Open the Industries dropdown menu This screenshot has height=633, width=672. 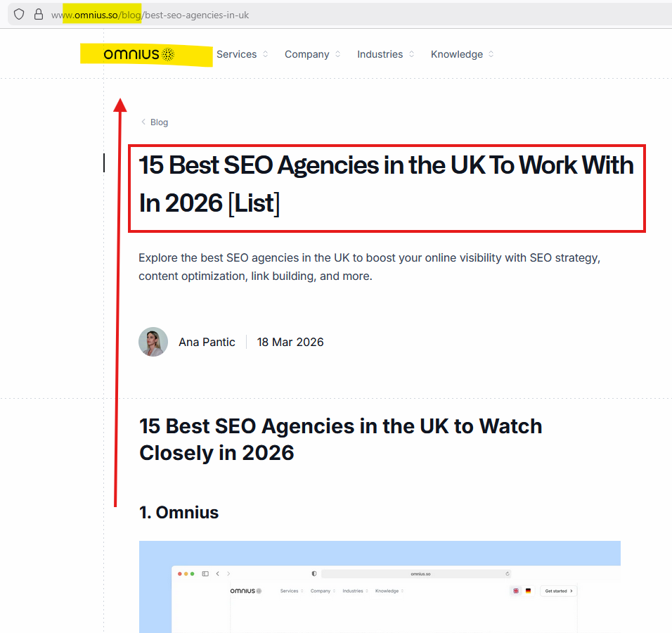pyautogui.click(x=385, y=54)
